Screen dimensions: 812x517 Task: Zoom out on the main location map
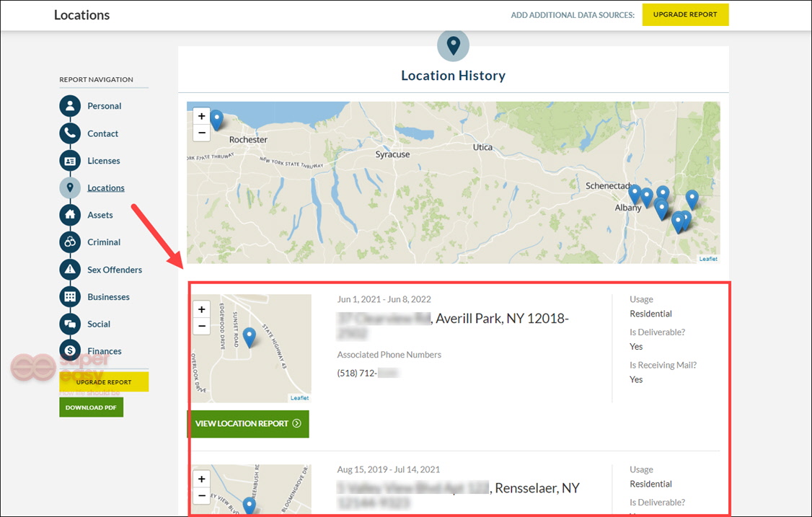201,133
